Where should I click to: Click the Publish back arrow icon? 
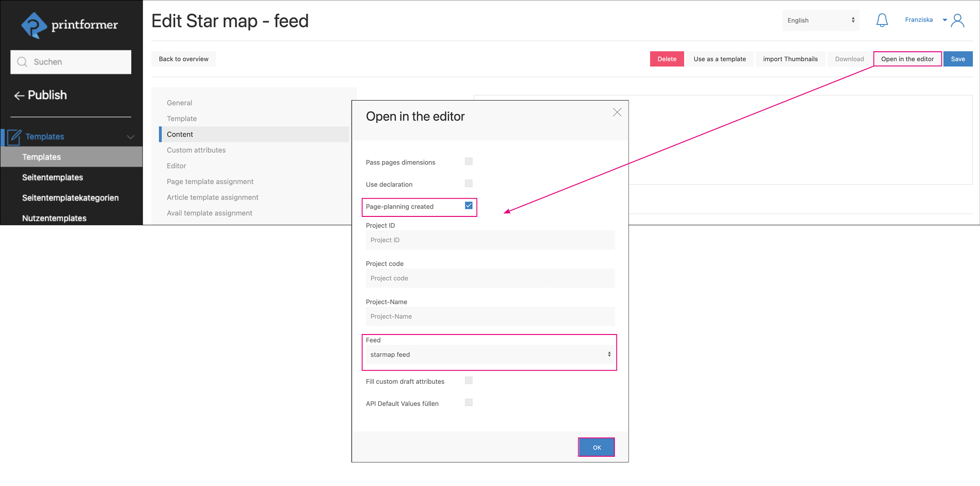tap(19, 96)
